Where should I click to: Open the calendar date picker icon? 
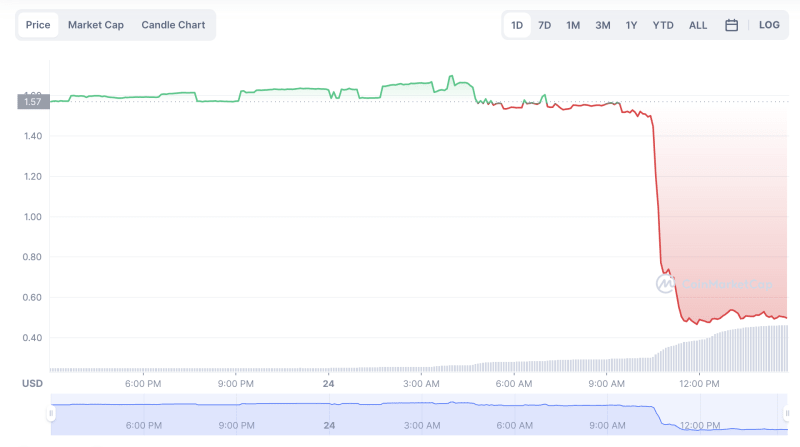(x=731, y=25)
